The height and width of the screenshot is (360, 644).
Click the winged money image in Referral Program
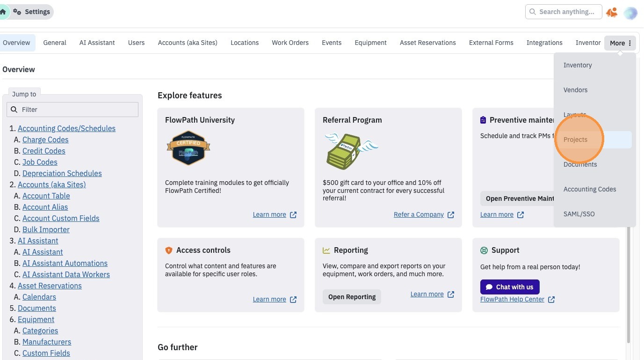pos(350,150)
